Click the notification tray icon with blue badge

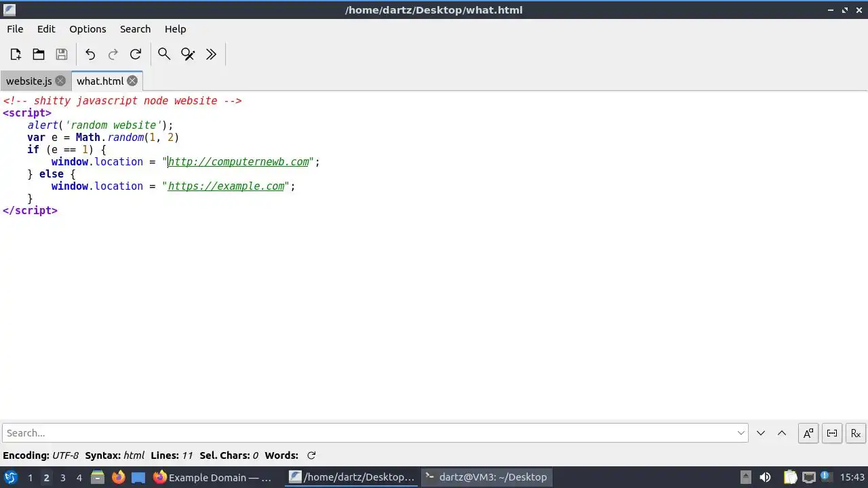click(x=826, y=477)
